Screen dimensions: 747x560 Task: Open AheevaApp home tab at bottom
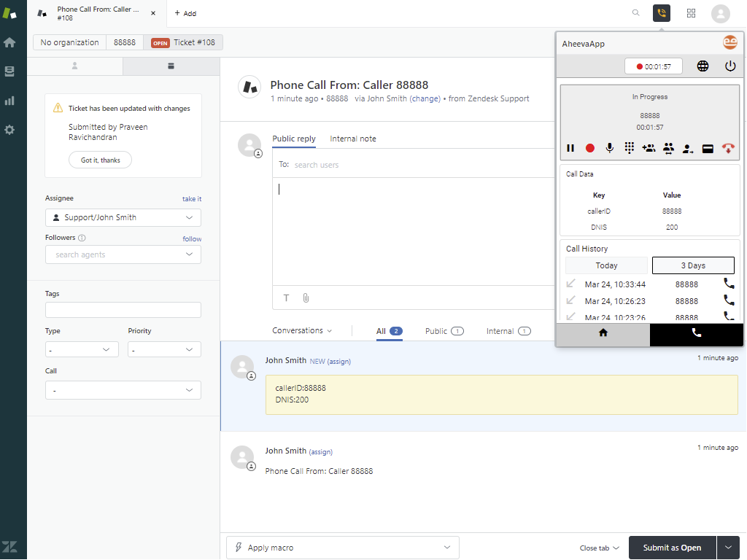coord(603,332)
